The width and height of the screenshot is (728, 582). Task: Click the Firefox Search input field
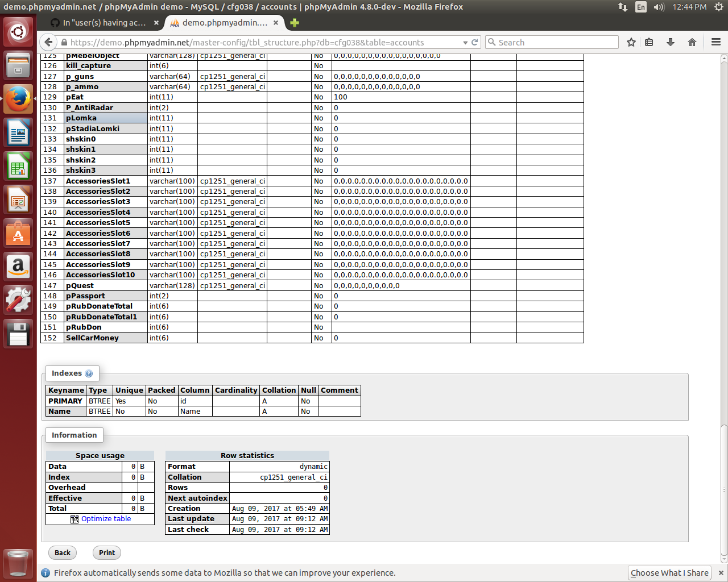(x=552, y=42)
